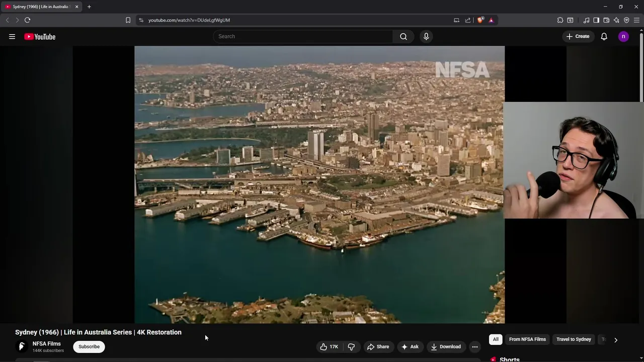Open more actions three-dot menu
The image size is (644, 362).
click(474, 346)
